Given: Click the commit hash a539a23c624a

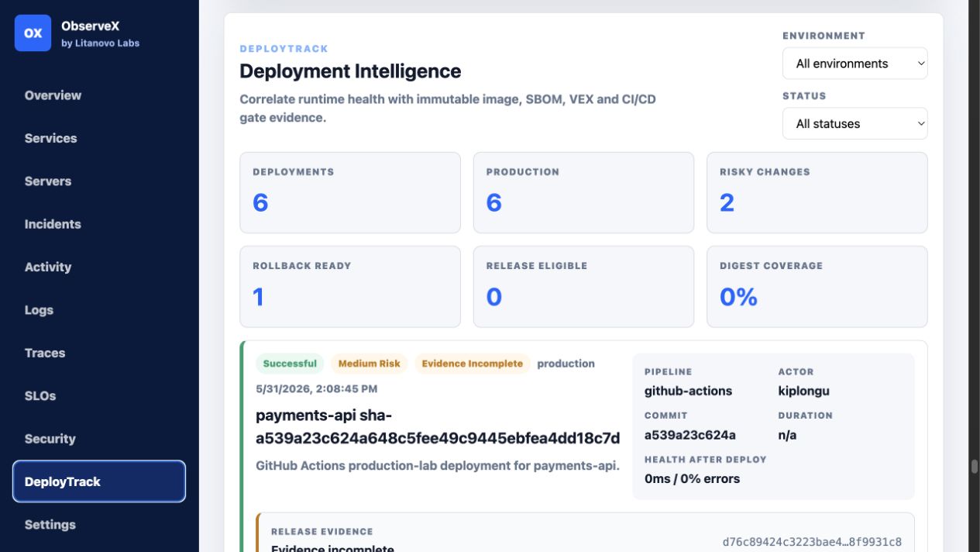Looking at the screenshot, I should click(x=690, y=435).
